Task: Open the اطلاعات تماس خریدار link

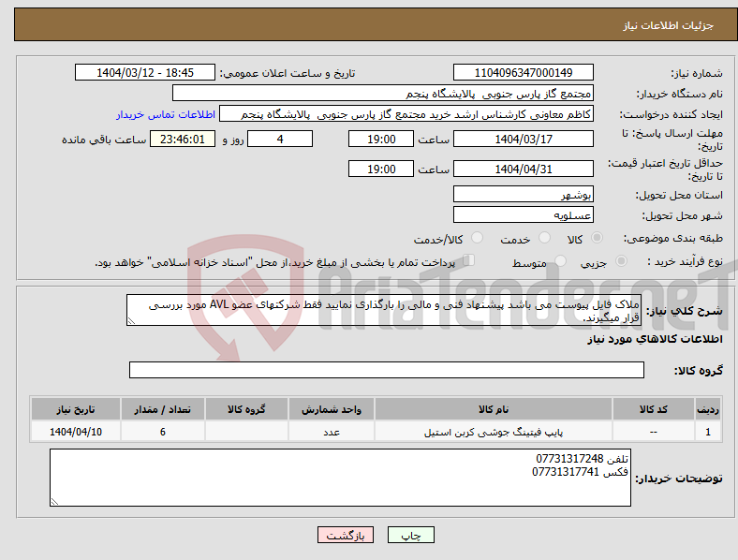Action: coord(166,114)
